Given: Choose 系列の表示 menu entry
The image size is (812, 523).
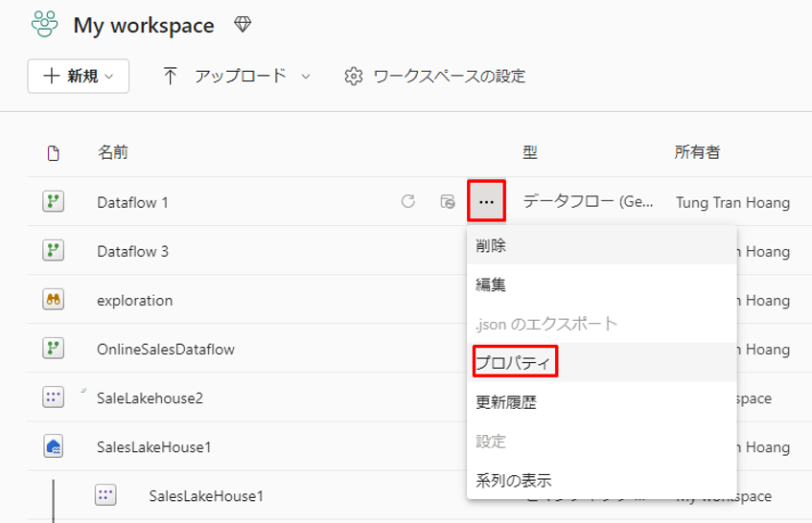Looking at the screenshot, I should coord(514,480).
